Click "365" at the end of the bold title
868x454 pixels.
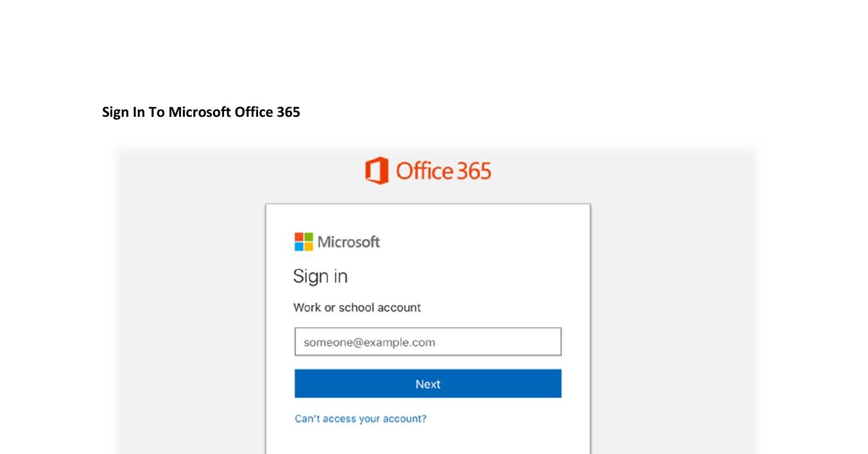coord(288,112)
